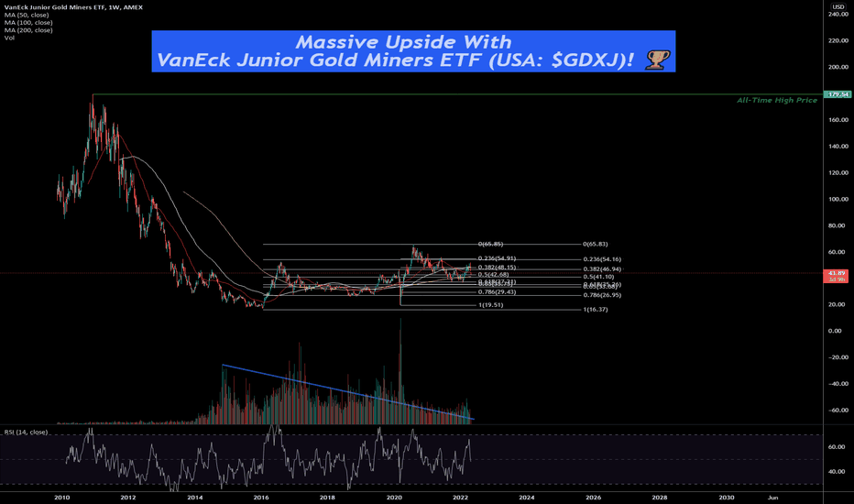The image size is (854, 504).
Task: Select the '0(65.85)' Fibonacci level label
Action: pyautogui.click(x=490, y=244)
